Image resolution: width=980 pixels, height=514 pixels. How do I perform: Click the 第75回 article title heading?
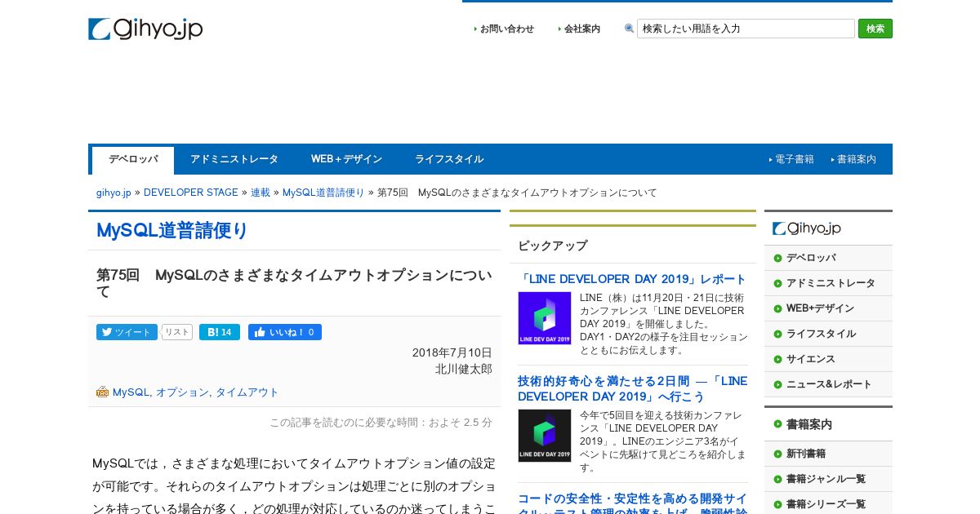tap(294, 283)
